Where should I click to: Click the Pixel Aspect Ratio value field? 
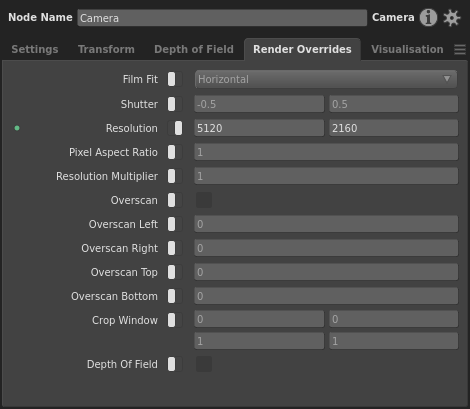pyautogui.click(x=326, y=152)
